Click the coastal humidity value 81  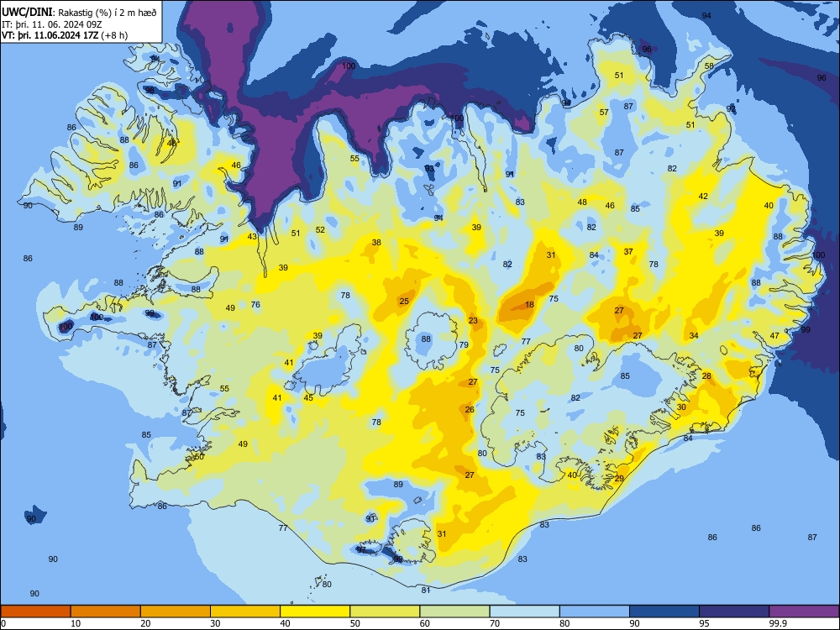[426, 591]
